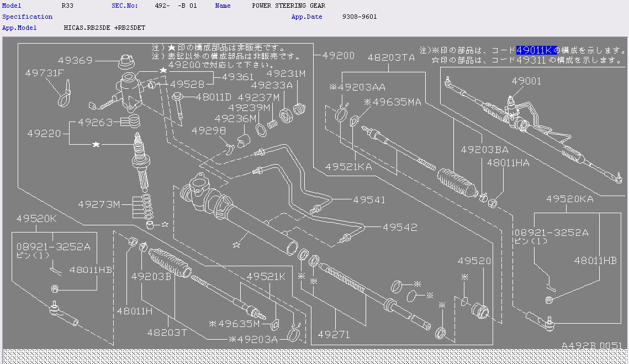Click 48011HB under the 49520KA group

[x=595, y=261]
